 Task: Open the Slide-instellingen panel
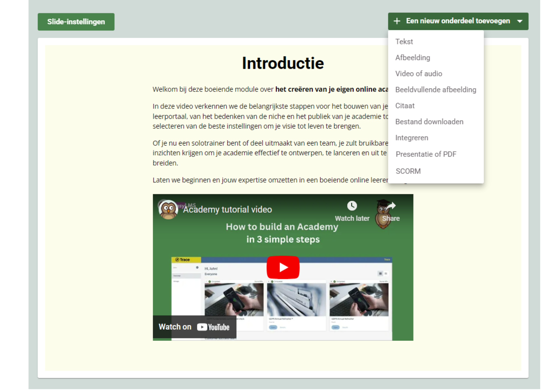click(76, 21)
